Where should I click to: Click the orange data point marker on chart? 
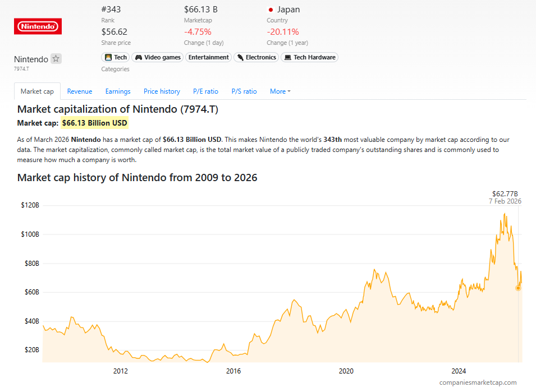click(518, 288)
